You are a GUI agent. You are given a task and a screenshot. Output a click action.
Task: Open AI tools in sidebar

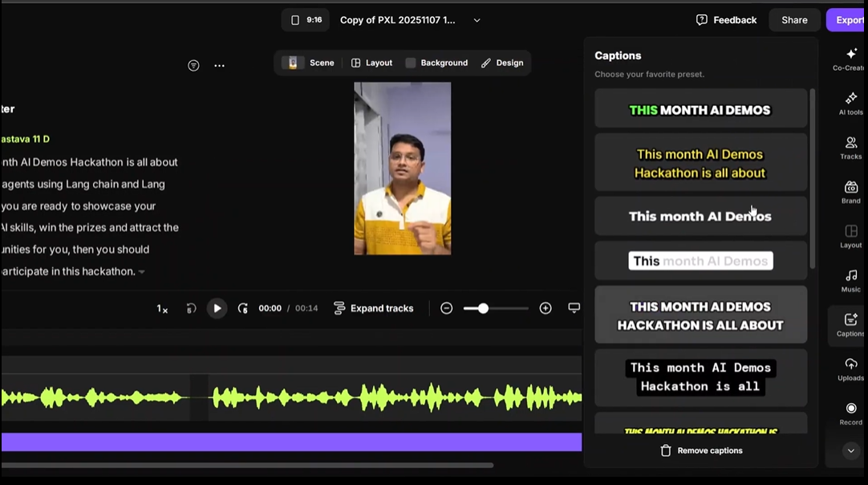point(850,104)
